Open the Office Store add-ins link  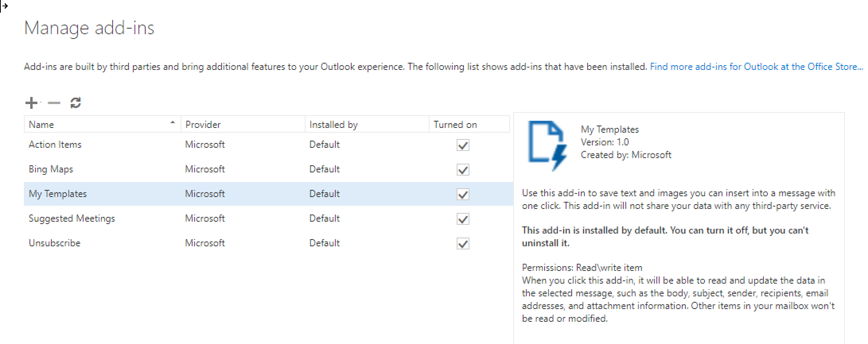[755, 67]
